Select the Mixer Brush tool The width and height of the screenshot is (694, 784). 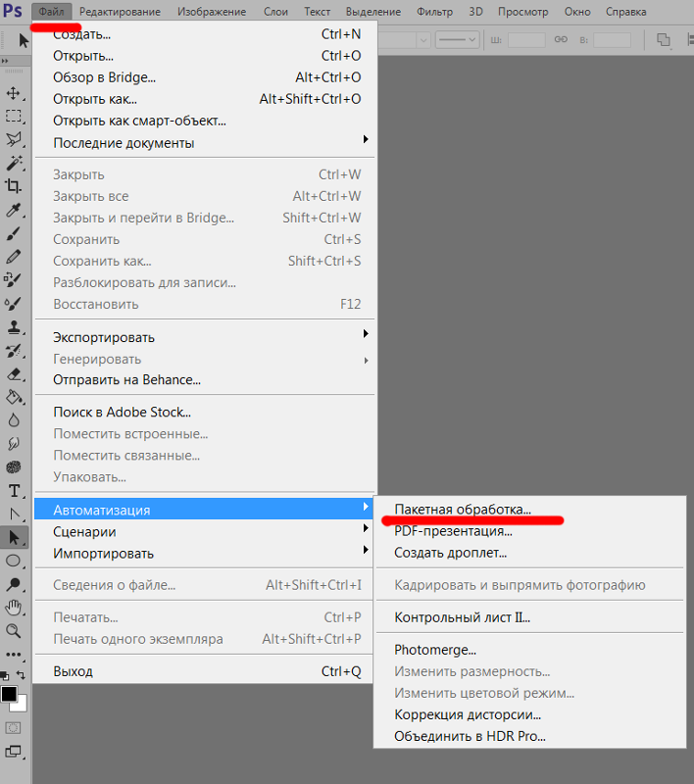coord(14,304)
